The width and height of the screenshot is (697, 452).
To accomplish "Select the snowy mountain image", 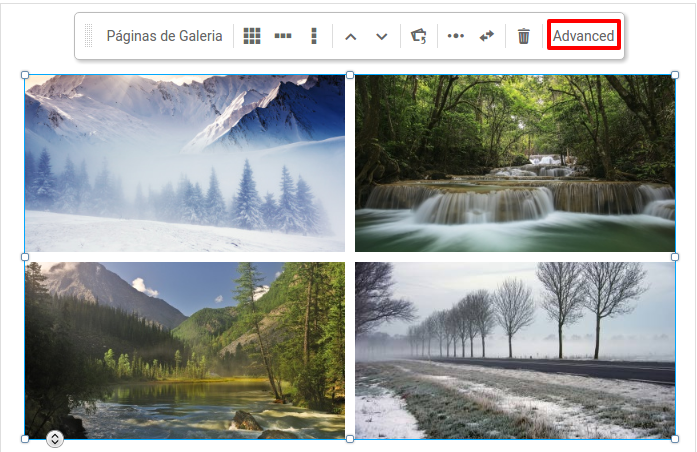I will [x=185, y=163].
